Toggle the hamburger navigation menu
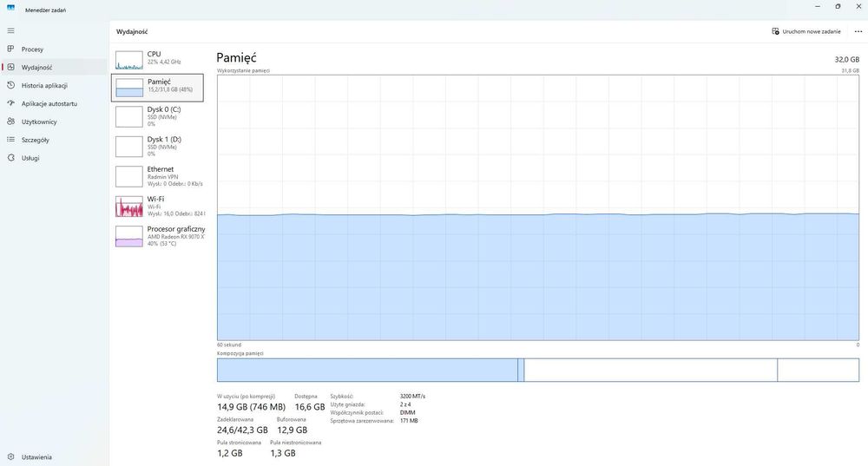Image resolution: width=868 pixels, height=466 pixels. (10, 30)
